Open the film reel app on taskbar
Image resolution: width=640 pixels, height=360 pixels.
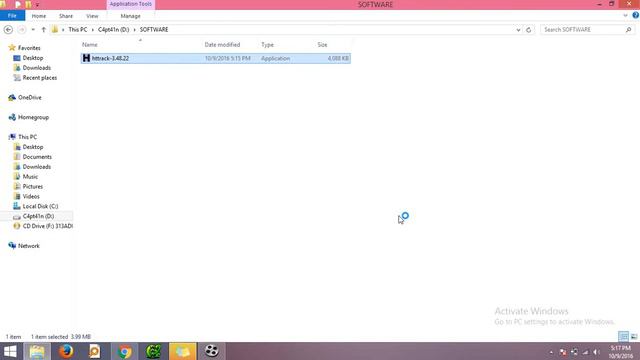[x=211, y=351]
